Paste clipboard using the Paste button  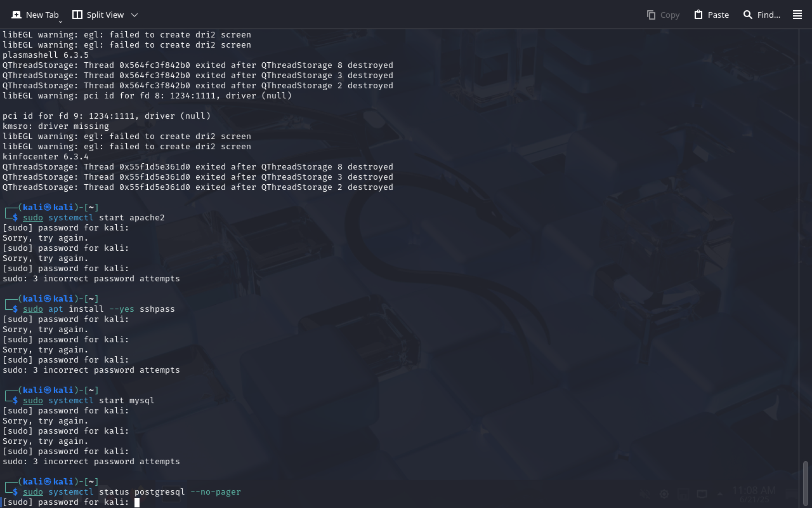(711, 15)
